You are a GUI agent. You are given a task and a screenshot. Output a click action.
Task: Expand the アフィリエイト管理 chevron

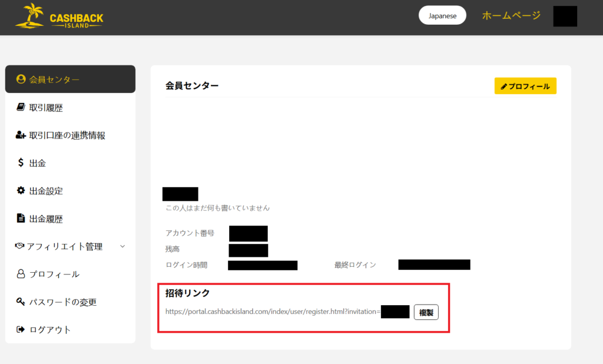[x=122, y=246]
